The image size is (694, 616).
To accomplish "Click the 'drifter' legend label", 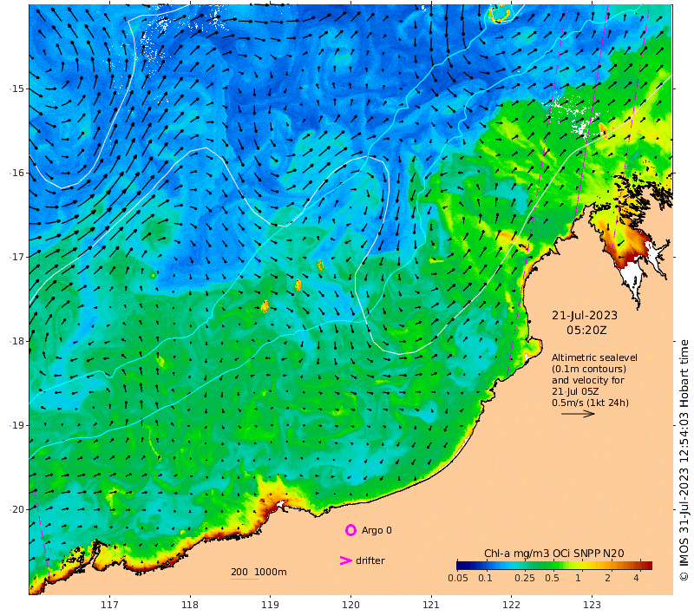I will pyautogui.click(x=370, y=560).
